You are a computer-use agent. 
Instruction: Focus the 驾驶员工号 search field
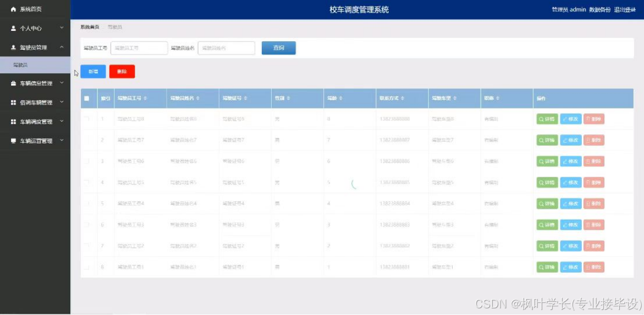[x=139, y=48]
